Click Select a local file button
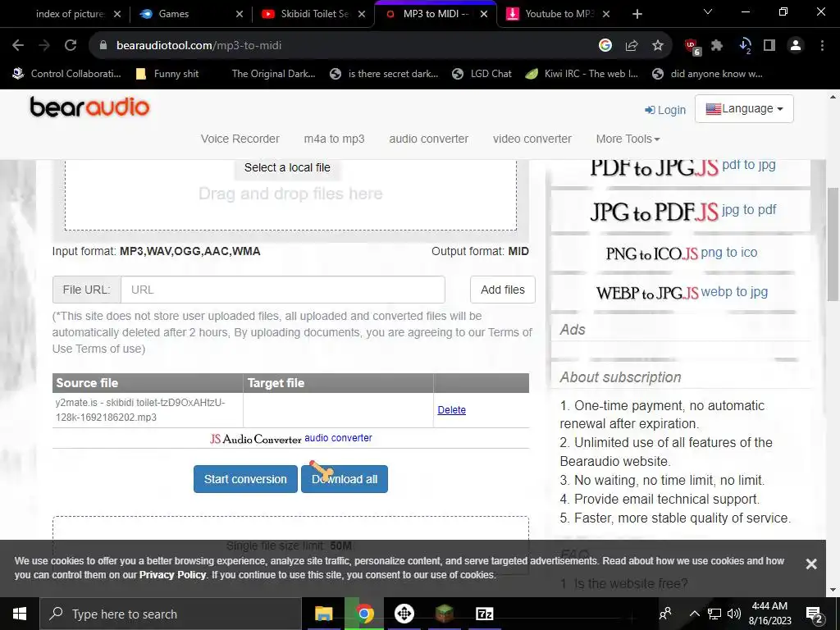This screenshot has height=630, width=840. tap(287, 167)
